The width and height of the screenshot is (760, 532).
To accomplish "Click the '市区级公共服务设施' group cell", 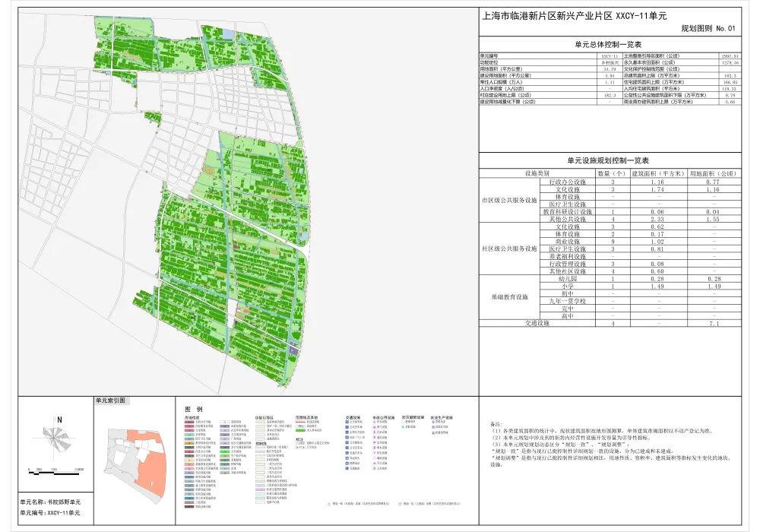I will pyautogui.click(x=509, y=200).
